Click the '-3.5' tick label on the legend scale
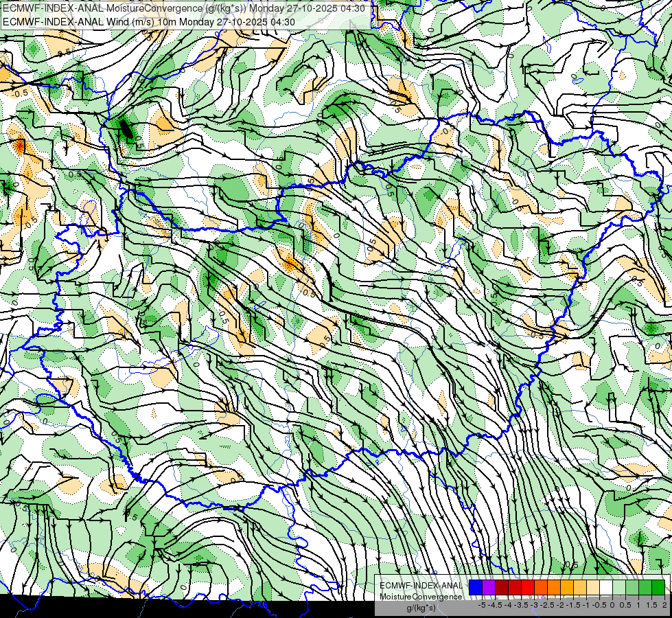The width and height of the screenshot is (672, 618). click(x=521, y=605)
